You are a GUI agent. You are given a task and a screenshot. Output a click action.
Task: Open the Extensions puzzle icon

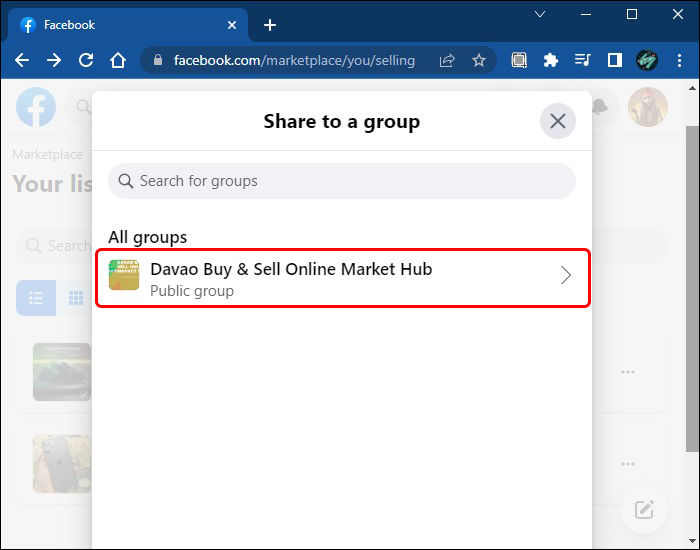[x=550, y=60]
